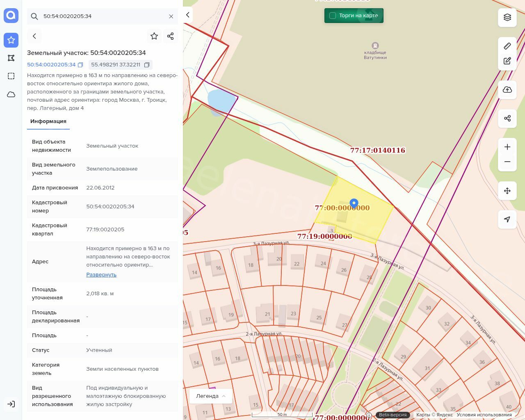The image size is (525, 420).
Task: Enable the Торги на карте checkbox
Action: 333,16
